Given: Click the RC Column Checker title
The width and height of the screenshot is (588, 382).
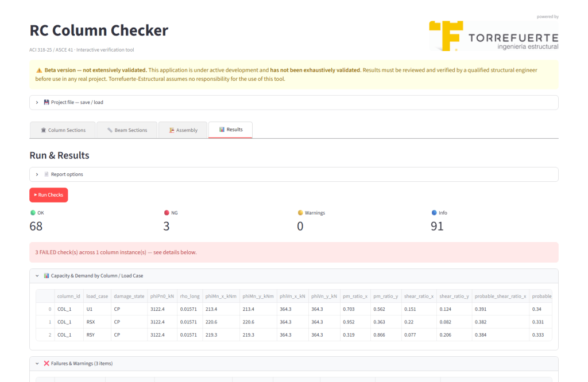Looking at the screenshot, I should (99, 31).
